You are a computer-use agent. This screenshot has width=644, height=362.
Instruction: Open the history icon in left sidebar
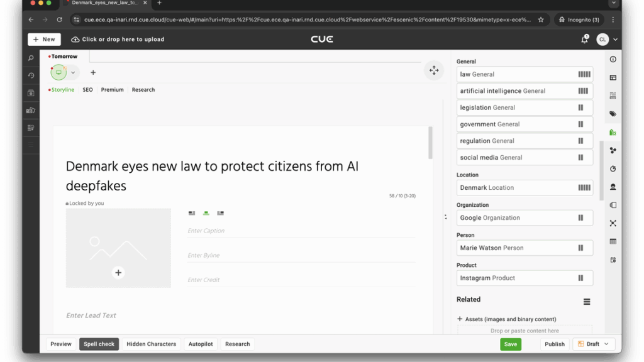tap(31, 75)
